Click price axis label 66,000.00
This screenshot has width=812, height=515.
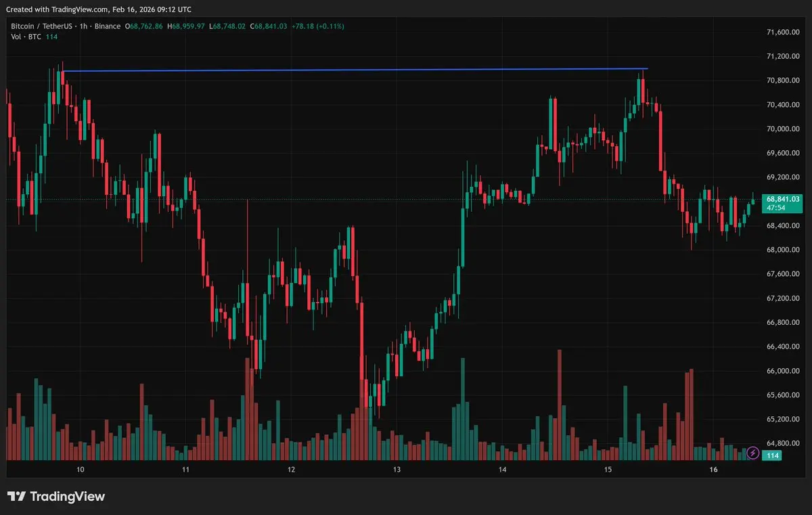[784, 371]
